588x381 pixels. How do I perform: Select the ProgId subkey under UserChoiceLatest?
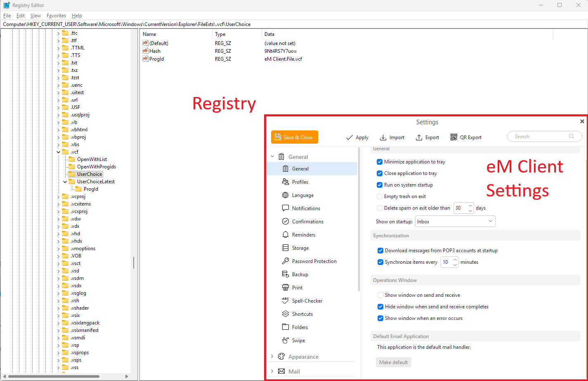pos(91,189)
